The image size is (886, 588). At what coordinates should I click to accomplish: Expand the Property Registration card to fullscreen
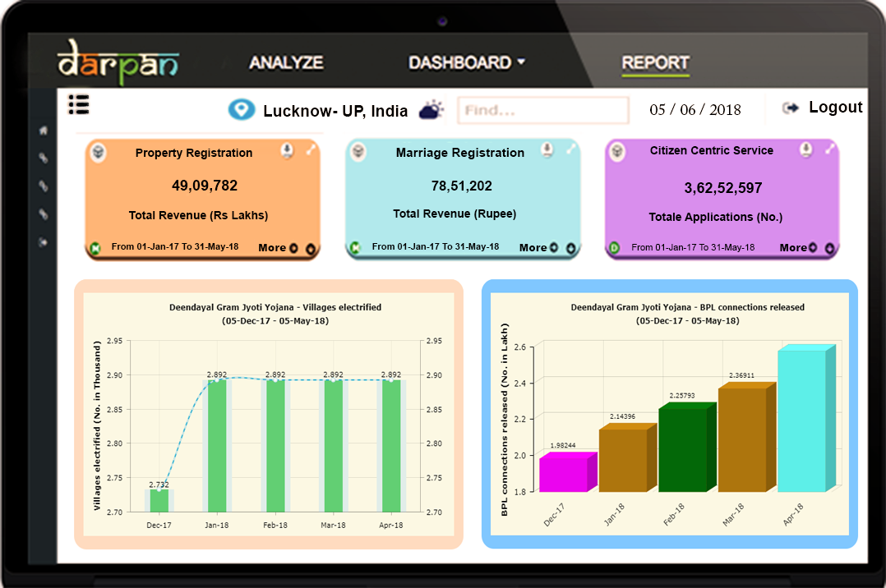(311, 149)
